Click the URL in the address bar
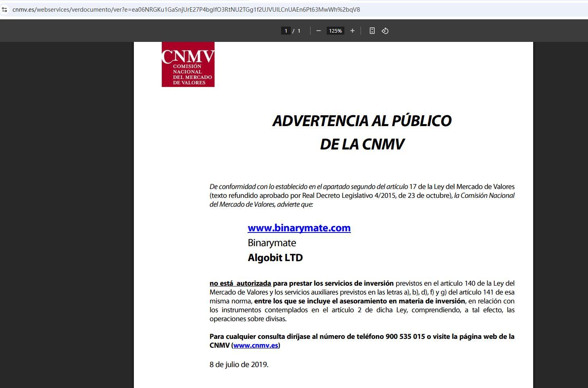 coord(186,9)
